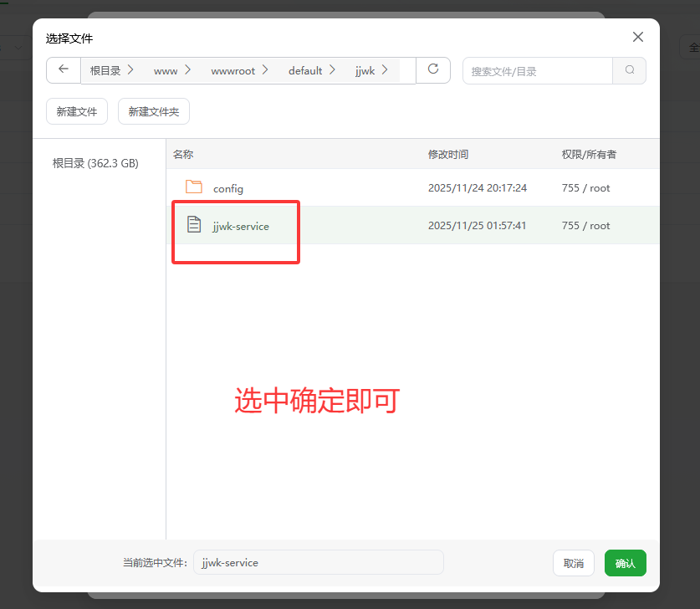
Task: Click the 当前选中文件 input field
Action: click(318, 562)
